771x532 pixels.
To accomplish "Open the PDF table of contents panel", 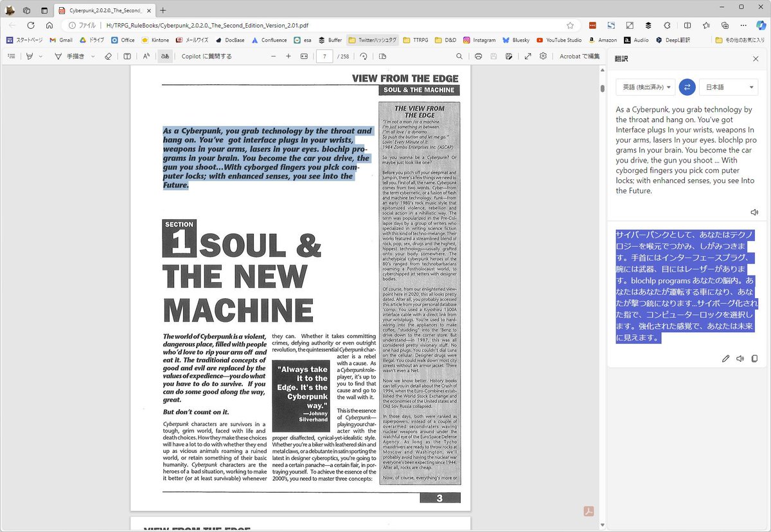I will click(x=12, y=57).
